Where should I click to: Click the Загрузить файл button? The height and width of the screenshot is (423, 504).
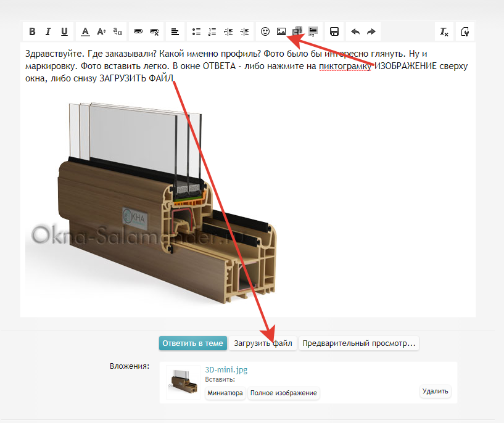[x=263, y=343]
